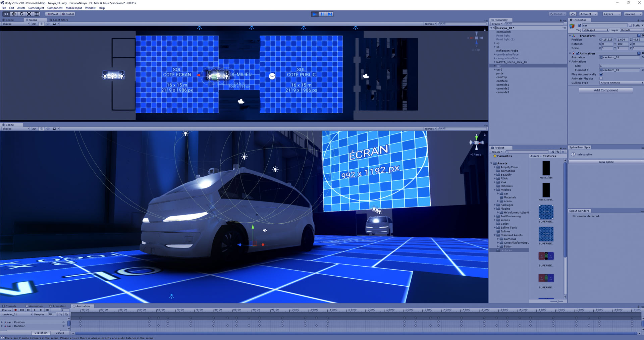The image size is (644, 340).
Task: Select the Scale tool in the toolbar
Action: coord(29,14)
